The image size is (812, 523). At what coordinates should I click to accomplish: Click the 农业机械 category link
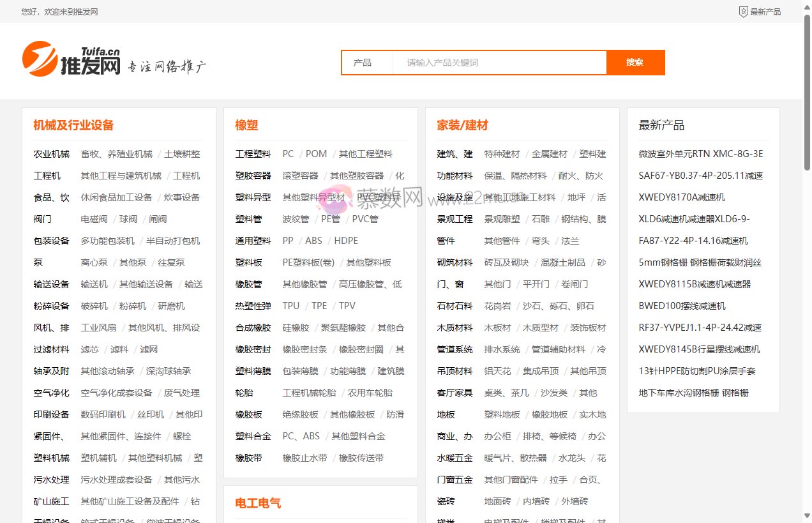pos(51,153)
